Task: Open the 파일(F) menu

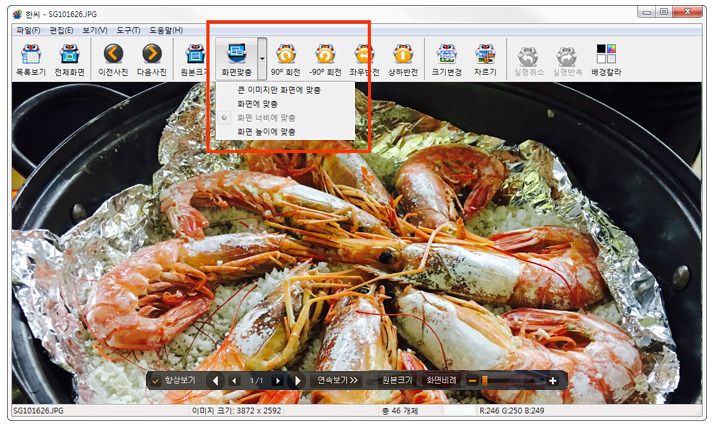Action: [28, 30]
